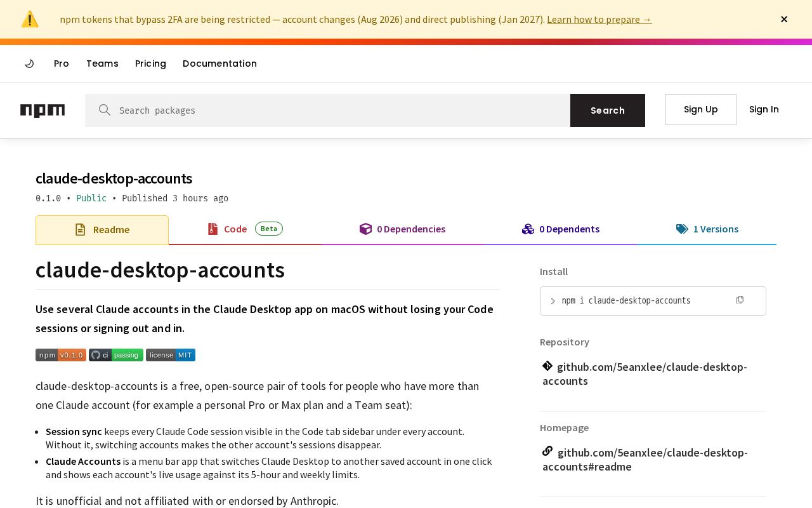View the 1 Versions tab

707,229
